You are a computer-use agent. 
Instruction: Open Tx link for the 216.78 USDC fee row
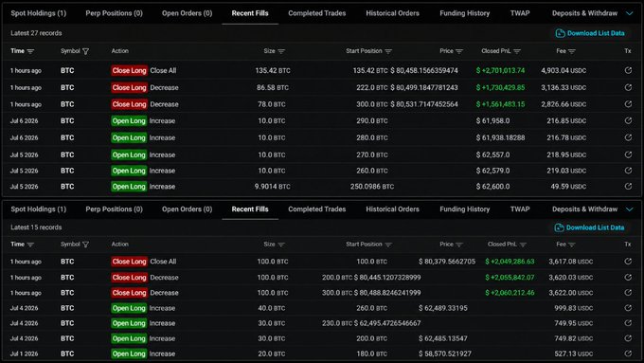coord(628,137)
